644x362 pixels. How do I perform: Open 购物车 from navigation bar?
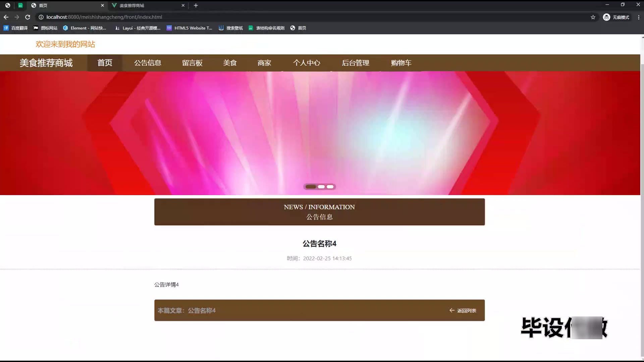(401, 63)
